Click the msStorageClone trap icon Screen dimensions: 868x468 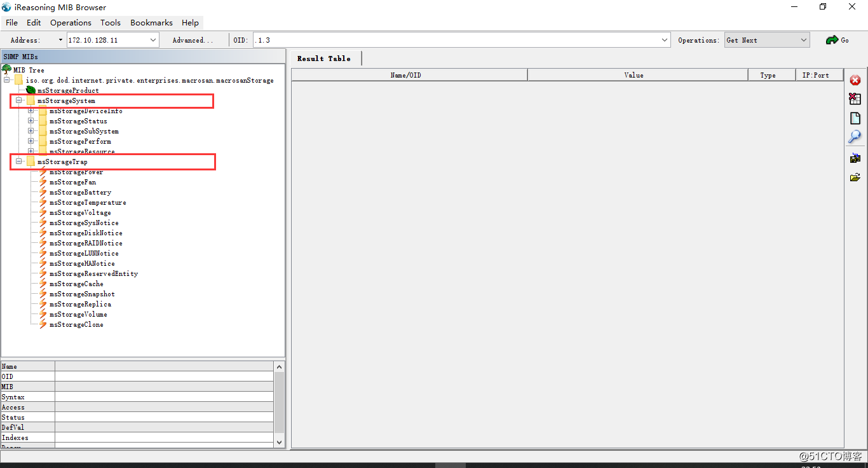coord(43,324)
